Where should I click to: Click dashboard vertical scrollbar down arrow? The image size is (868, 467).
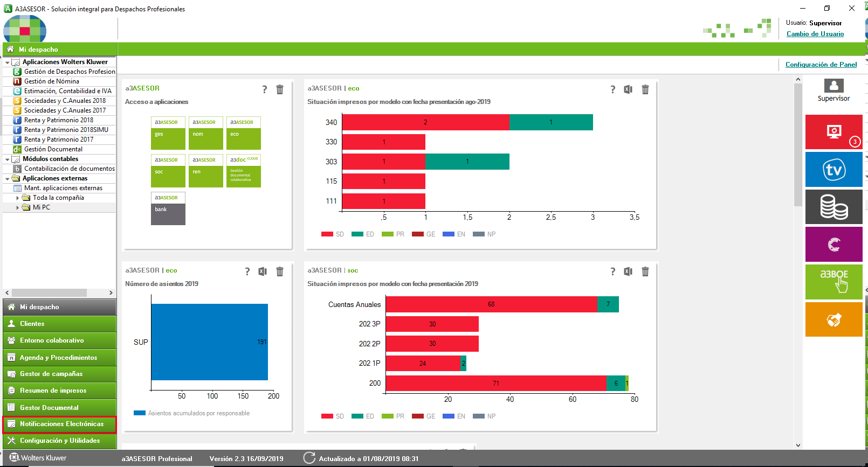tap(798, 445)
